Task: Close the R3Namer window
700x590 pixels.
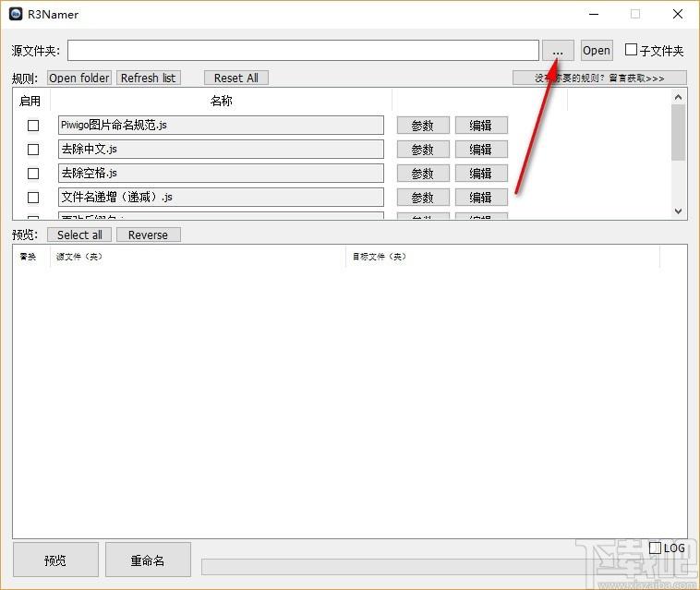Action: 677,14
